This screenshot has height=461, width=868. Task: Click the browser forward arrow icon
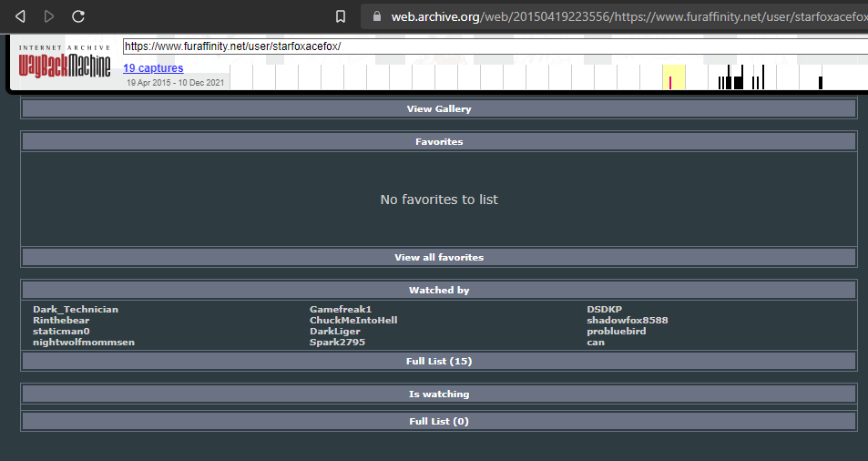point(48,16)
